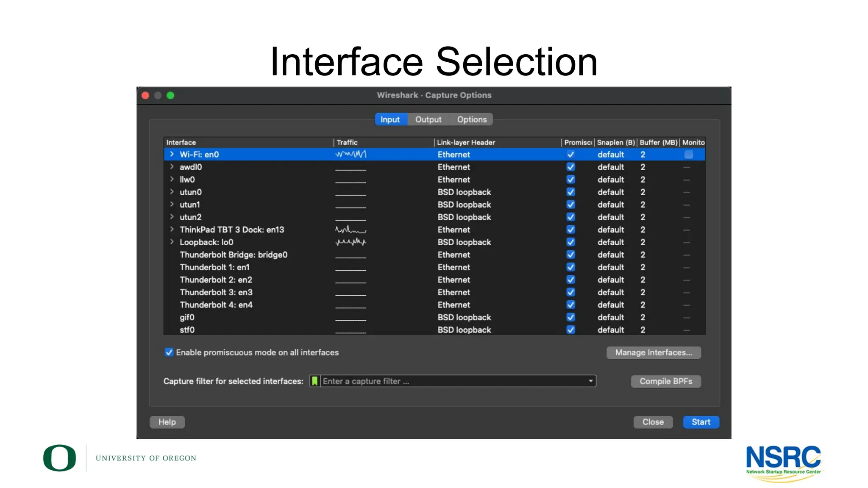Select the Thunderbolt 4: en4 interface
The image size is (868, 488).
click(434, 305)
